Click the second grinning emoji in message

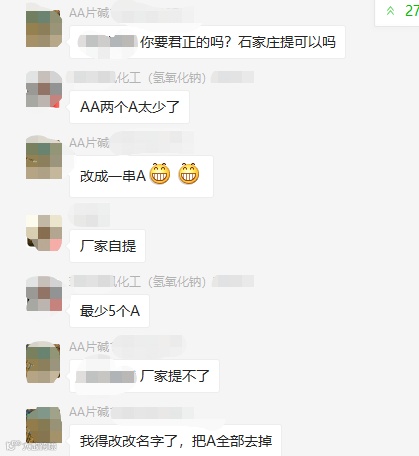pos(189,174)
